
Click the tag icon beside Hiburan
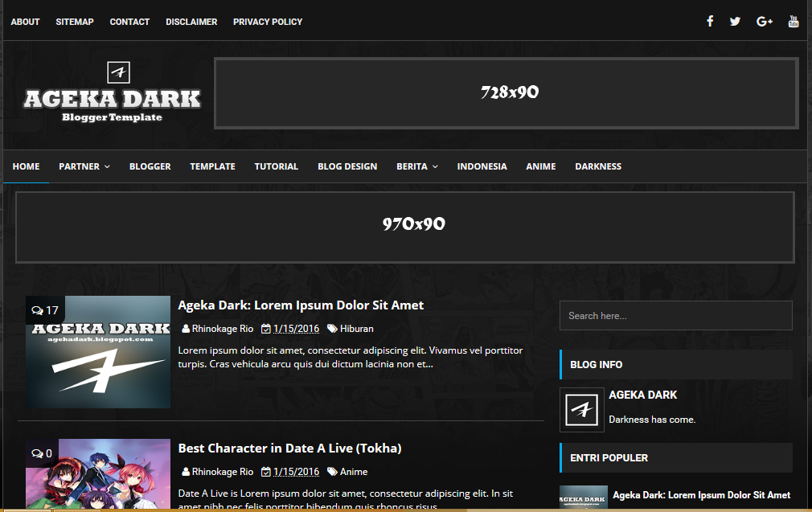333,329
